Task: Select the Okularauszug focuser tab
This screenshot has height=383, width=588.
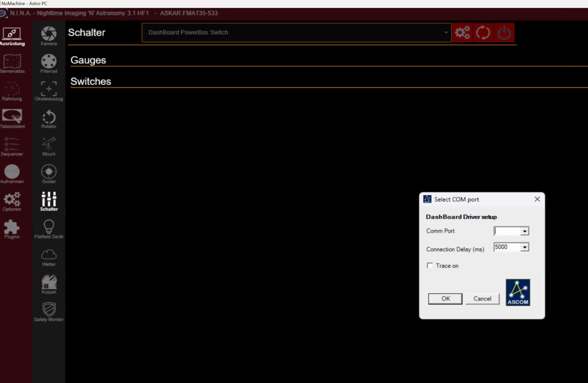Action: [x=49, y=91]
